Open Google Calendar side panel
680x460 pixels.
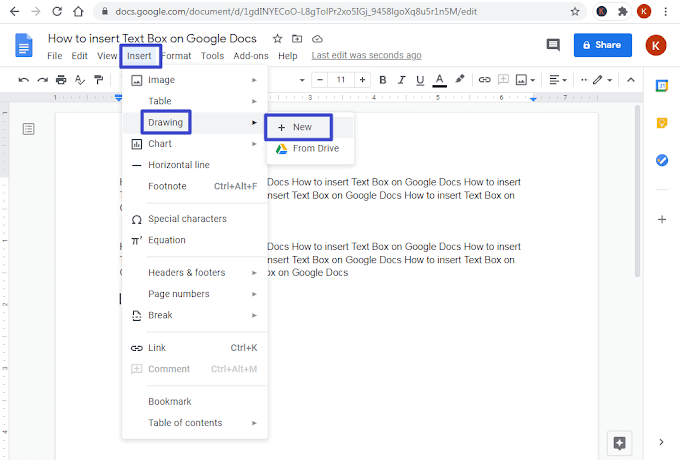662,86
